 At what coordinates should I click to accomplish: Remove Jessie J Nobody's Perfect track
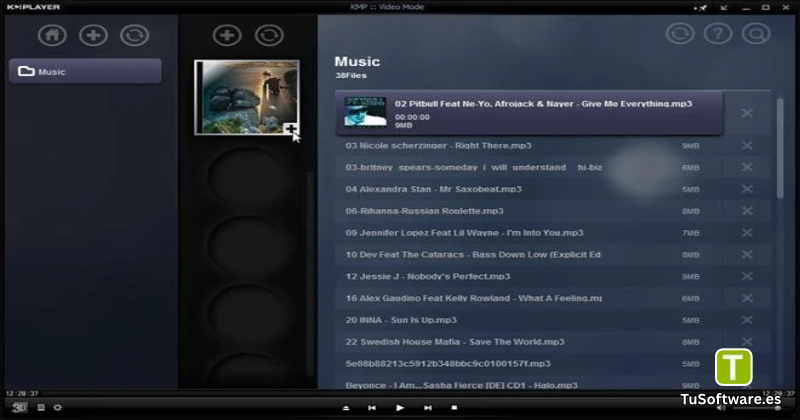[747, 276]
